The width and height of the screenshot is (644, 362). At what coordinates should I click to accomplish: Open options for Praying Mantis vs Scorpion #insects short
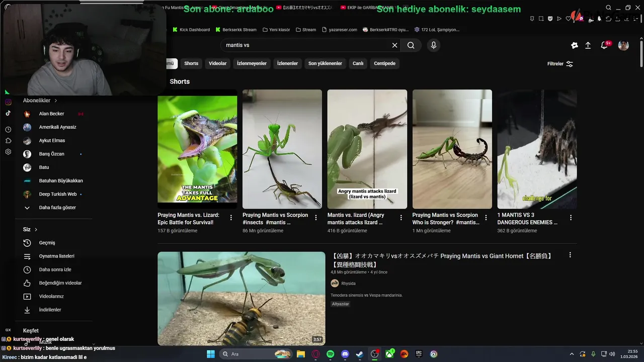pyautogui.click(x=316, y=218)
